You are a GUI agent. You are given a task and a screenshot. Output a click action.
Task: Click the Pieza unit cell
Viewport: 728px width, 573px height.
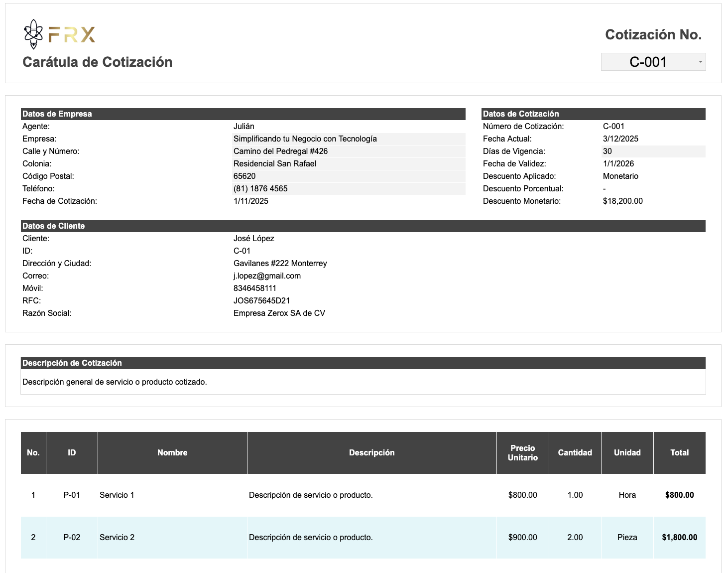pos(627,538)
